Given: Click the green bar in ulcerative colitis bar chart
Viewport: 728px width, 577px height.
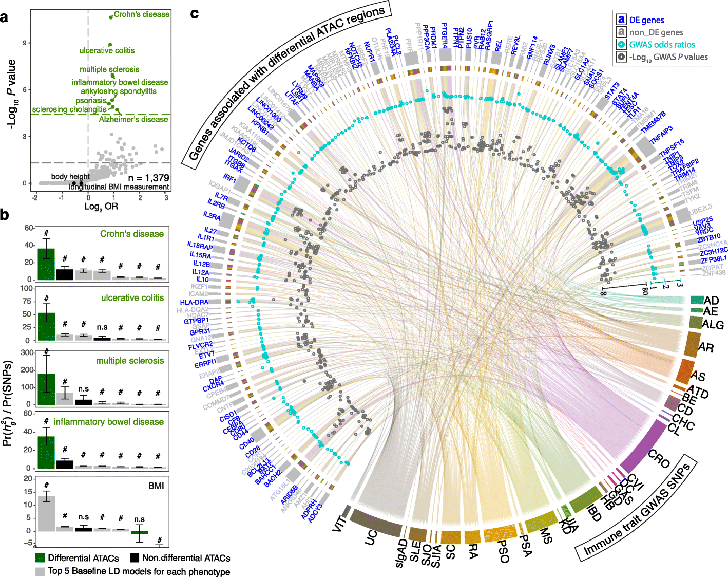Looking at the screenshot, I should click(46, 327).
